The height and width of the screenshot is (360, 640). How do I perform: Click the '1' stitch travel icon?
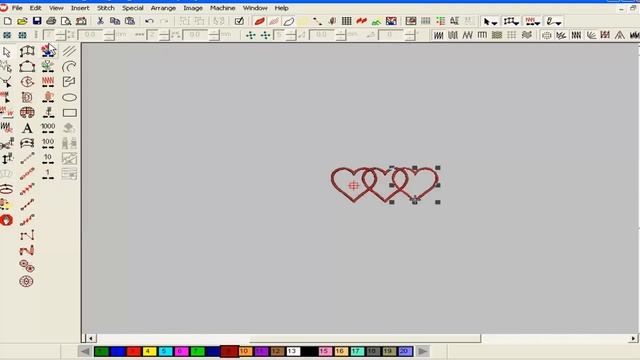point(48,174)
